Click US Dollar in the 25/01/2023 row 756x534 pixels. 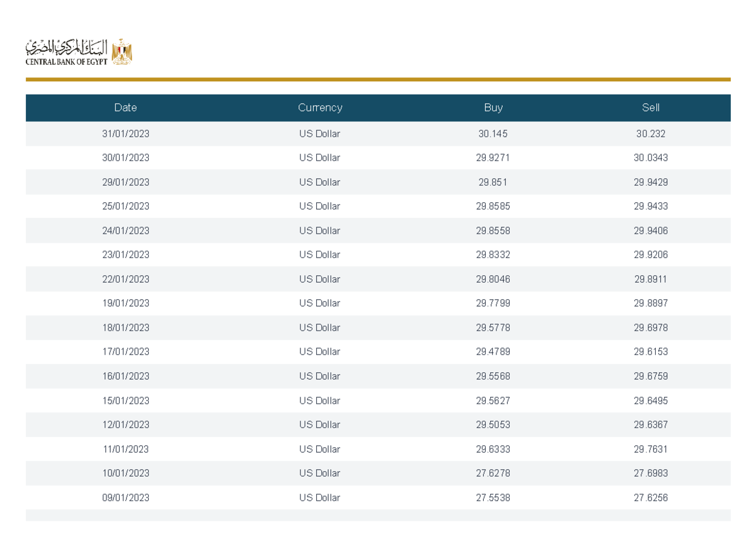click(x=320, y=207)
